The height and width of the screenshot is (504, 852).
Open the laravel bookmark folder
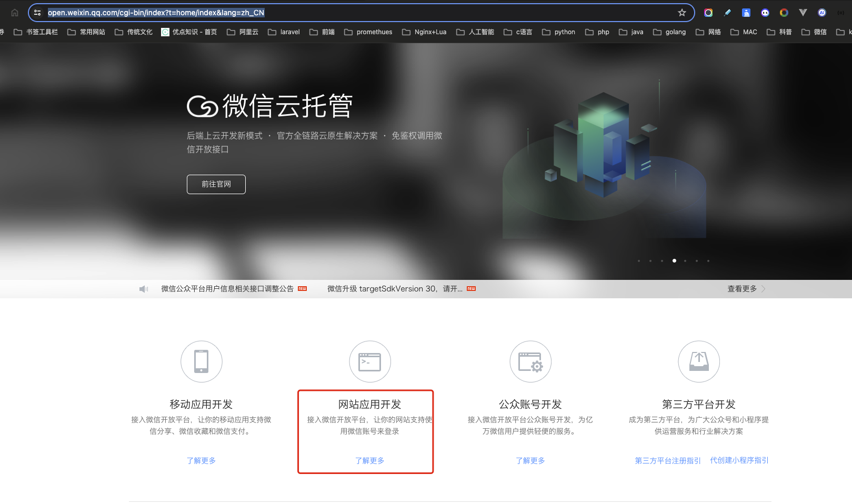284,32
